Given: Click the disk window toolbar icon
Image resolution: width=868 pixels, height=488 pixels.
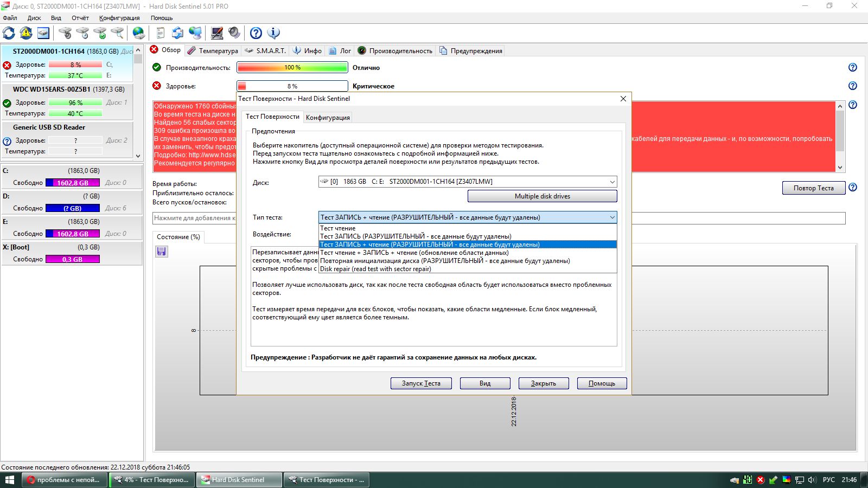Looking at the screenshot, I should [43, 33].
